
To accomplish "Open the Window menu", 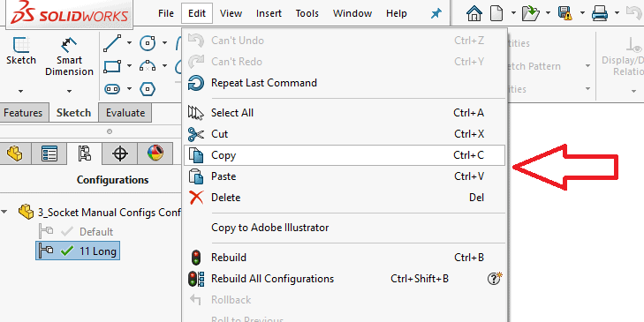I will [x=352, y=13].
